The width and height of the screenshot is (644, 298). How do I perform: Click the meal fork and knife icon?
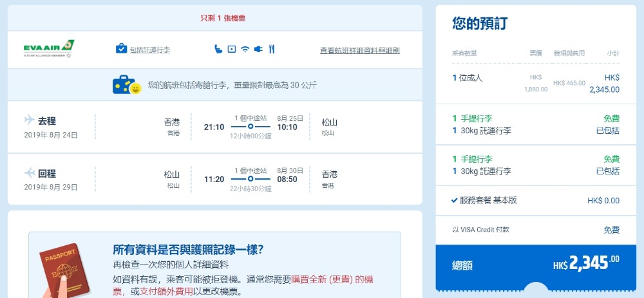[271, 50]
